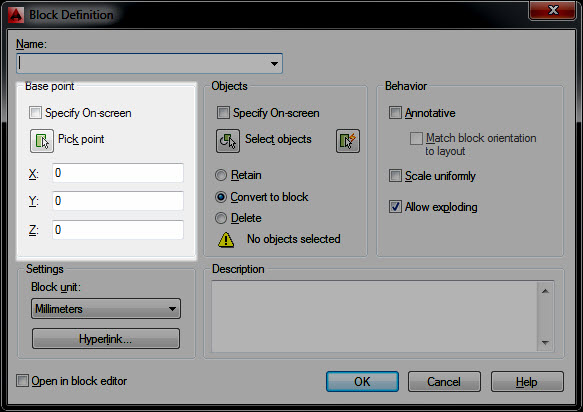Expand the Name dropdown arrow

pos(274,64)
